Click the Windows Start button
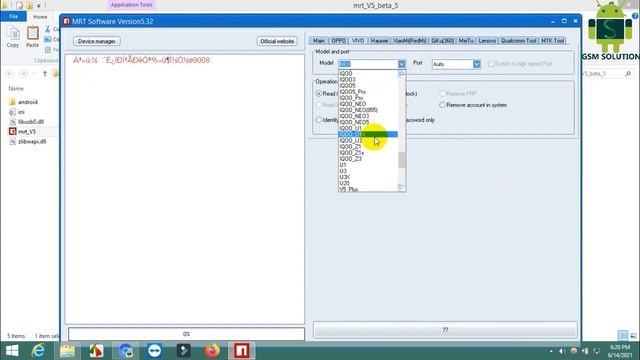This screenshot has height=360, width=640. point(12,351)
